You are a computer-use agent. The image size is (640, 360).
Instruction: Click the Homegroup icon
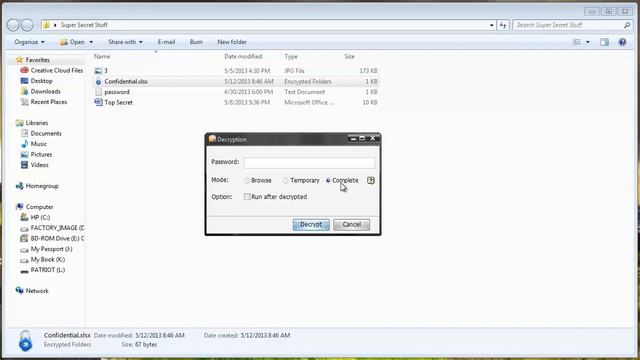click(x=19, y=186)
